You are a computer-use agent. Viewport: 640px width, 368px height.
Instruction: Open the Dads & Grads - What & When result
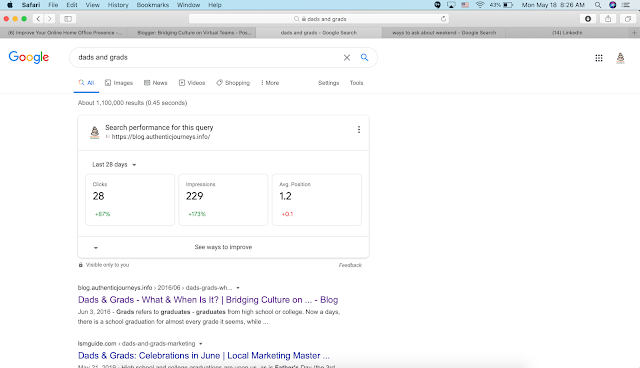click(208, 300)
